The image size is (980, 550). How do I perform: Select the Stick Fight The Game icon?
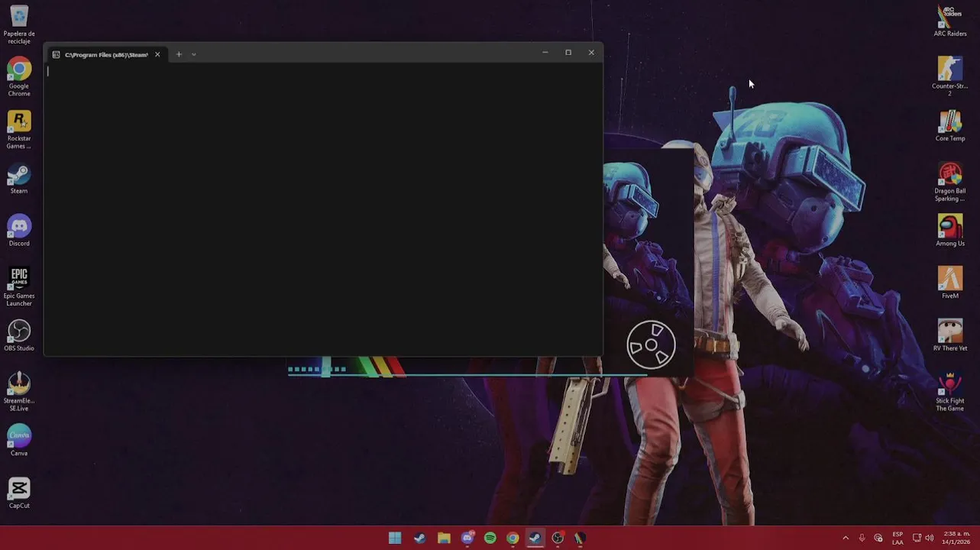tap(950, 393)
